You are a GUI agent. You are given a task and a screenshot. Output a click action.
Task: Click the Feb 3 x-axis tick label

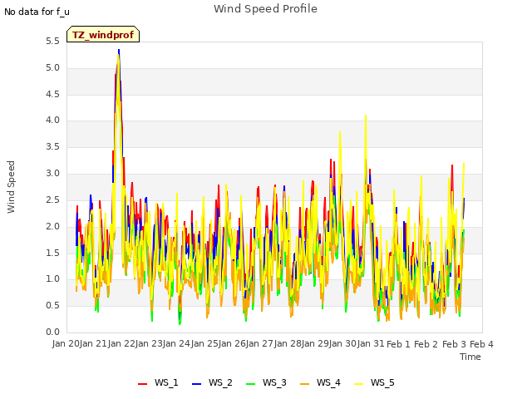point(454,344)
